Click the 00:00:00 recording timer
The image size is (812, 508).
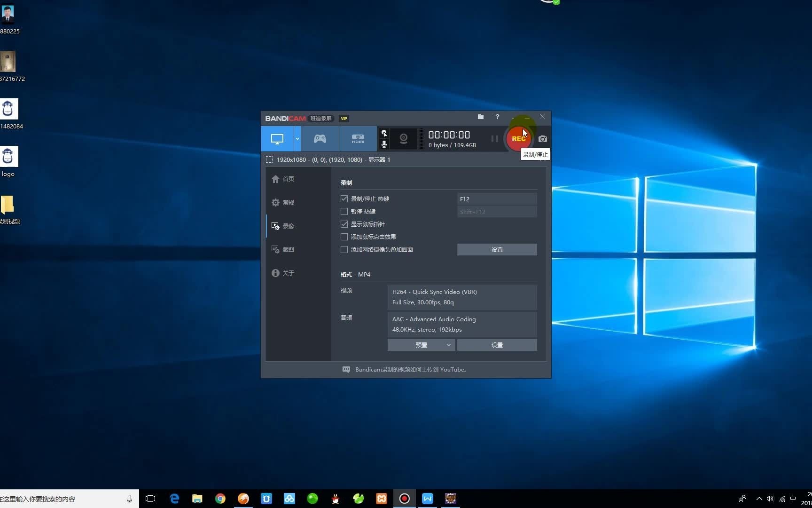click(449, 135)
